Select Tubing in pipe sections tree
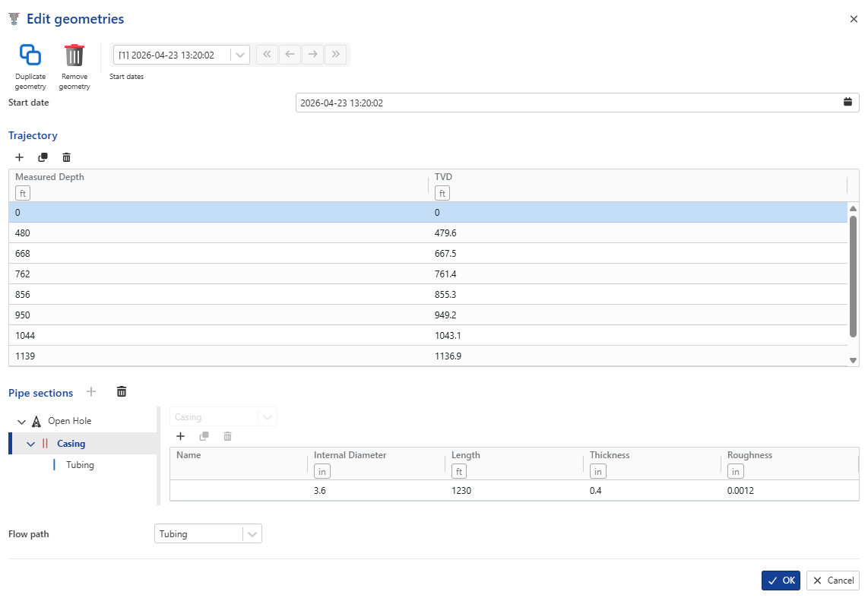This screenshot has width=868, height=598. pyautogui.click(x=80, y=465)
